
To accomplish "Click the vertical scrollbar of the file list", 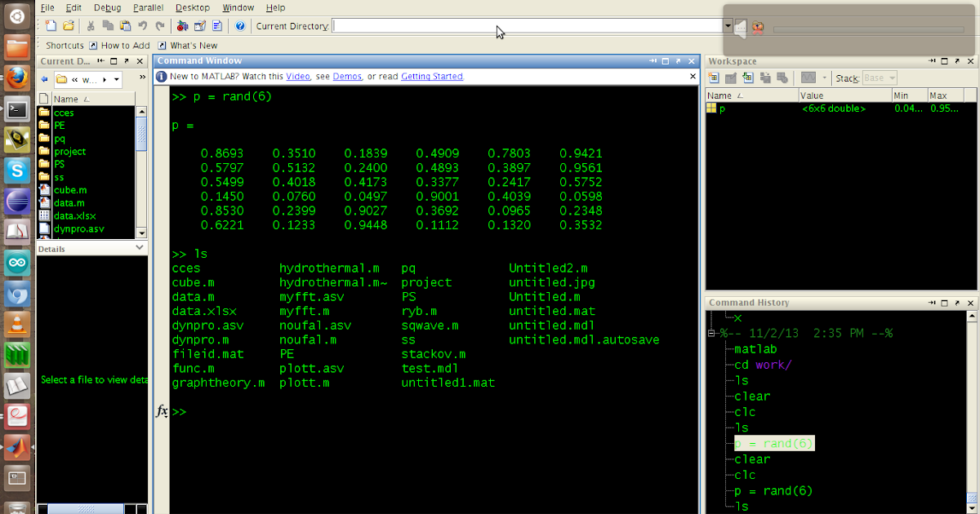I will (x=141, y=171).
